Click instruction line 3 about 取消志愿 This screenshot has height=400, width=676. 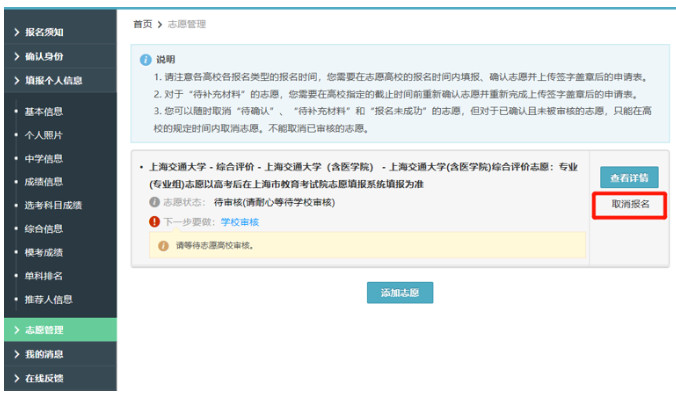(402, 119)
